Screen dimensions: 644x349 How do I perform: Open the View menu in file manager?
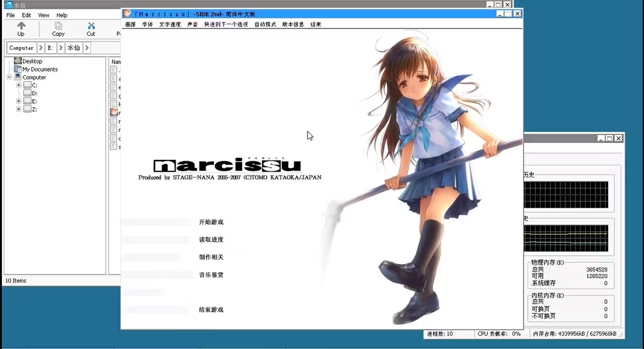click(x=44, y=15)
